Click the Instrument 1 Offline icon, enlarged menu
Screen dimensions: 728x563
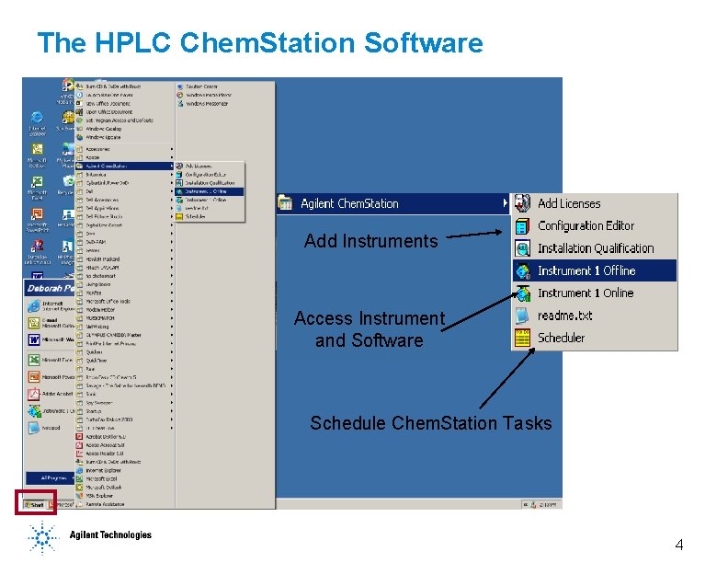point(522,270)
